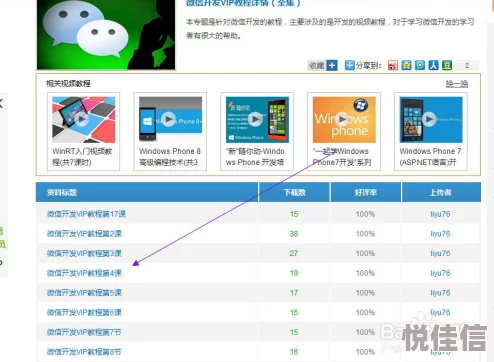The width and height of the screenshot is (494, 362).
Task: Click download count 19 for 第4课
Action: point(294,273)
